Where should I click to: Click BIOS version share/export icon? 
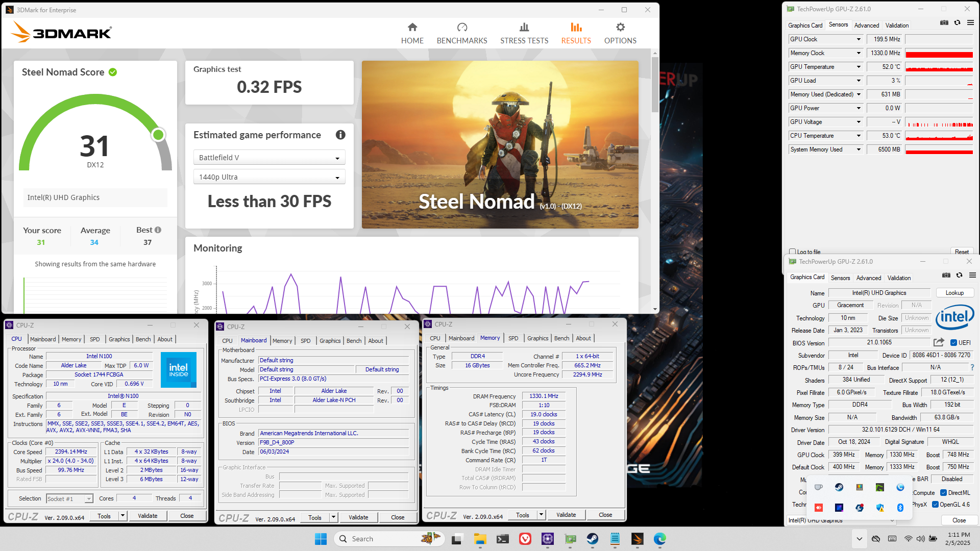(939, 342)
